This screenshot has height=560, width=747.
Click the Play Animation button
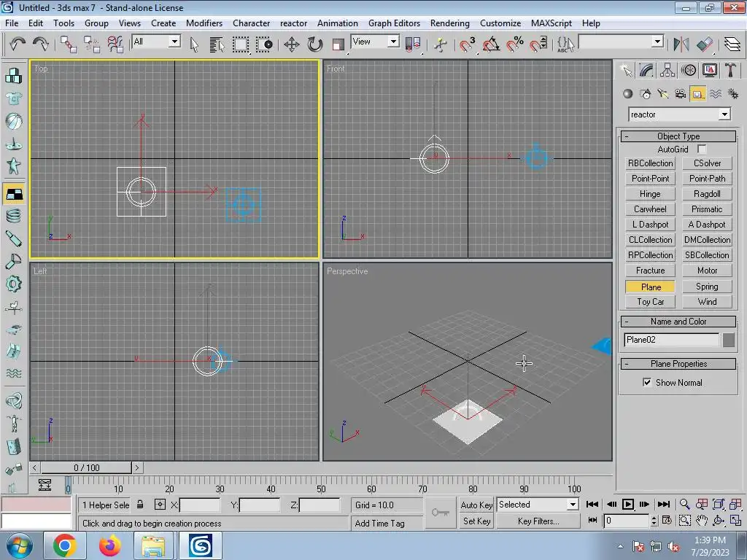[x=628, y=505]
